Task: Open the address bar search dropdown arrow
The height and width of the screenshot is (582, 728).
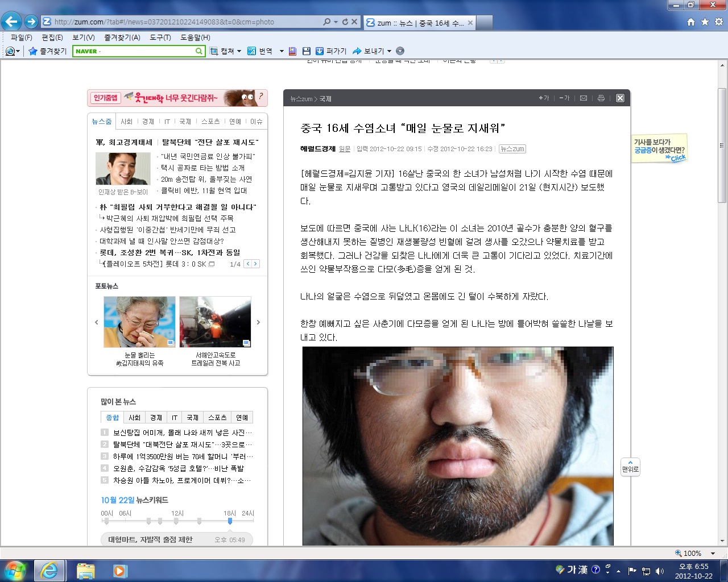Action: tap(335, 22)
